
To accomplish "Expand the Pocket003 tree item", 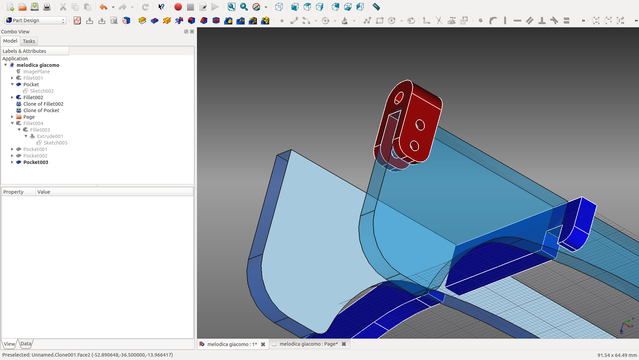I will (x=12, y=162).
